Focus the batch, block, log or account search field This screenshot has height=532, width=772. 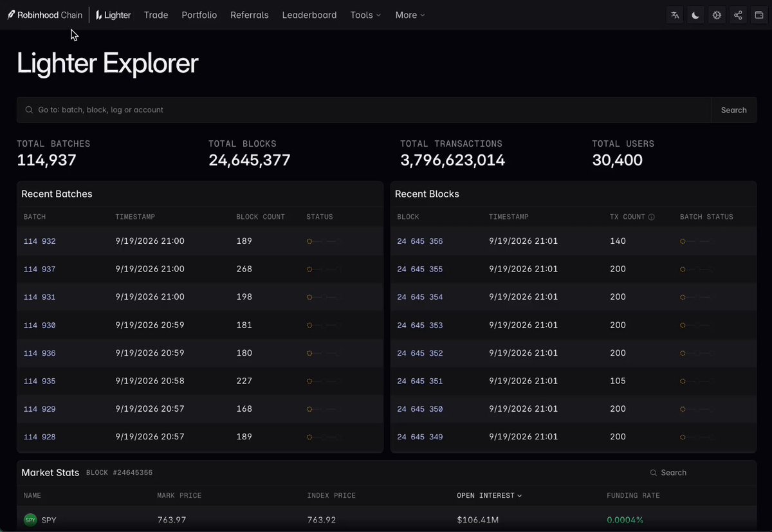pos(364,110)
